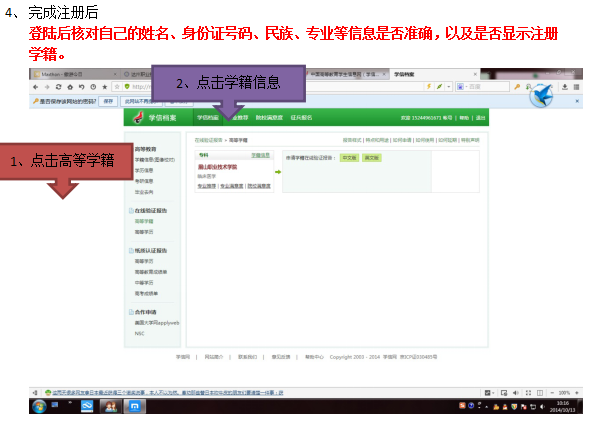Screen dimensions: 609x425
Task: Click the 英文版 report button
Action: click(371, 158)
